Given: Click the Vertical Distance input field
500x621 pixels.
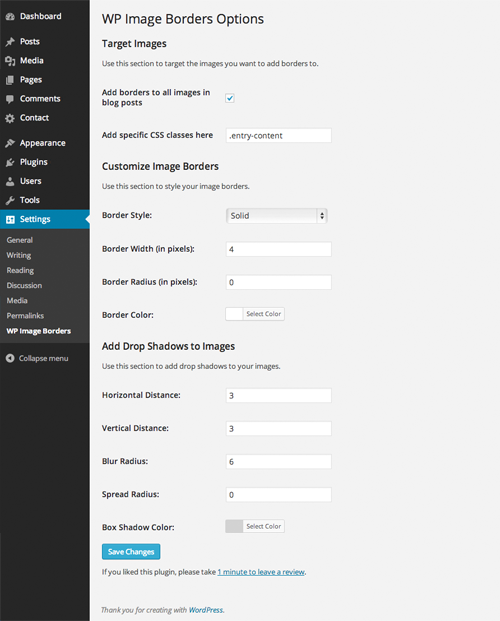Looking at the screenshot, I should 279,429.
